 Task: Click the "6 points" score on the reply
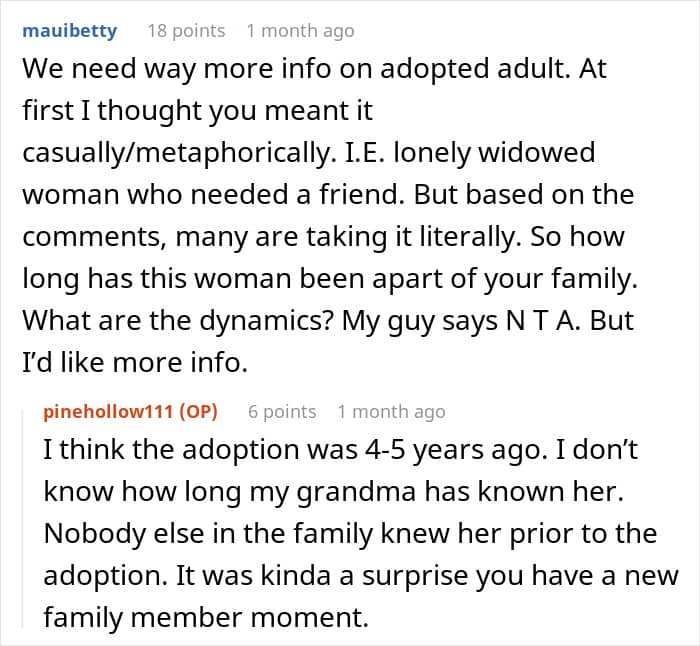(x=282, y=411)
